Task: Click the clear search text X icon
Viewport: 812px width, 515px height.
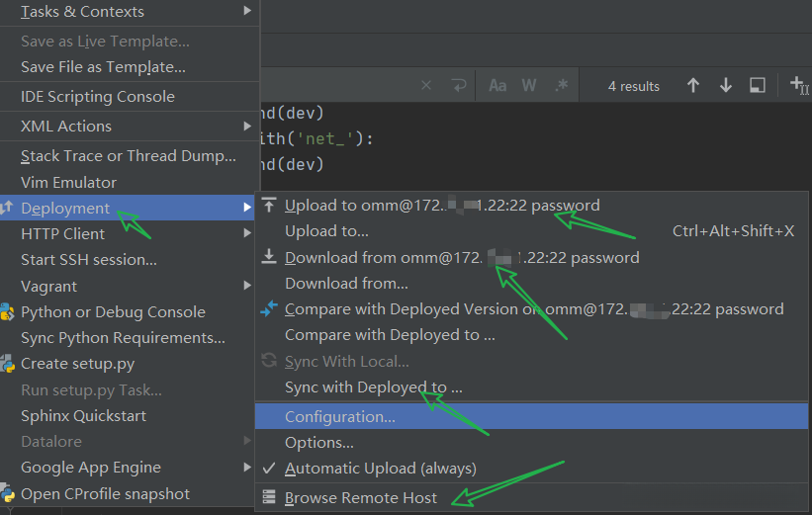Action: 426,86
